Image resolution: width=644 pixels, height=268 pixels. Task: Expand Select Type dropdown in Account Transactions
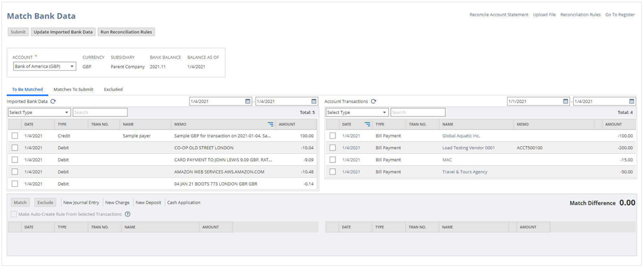tap(357, 113)
